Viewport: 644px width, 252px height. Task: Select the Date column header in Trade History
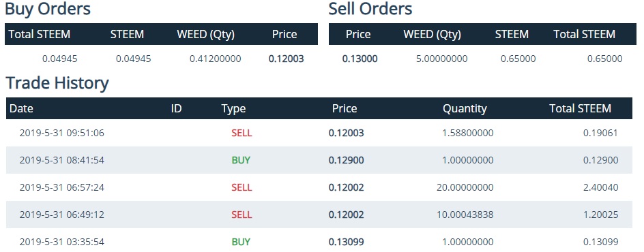coord(21,108)
